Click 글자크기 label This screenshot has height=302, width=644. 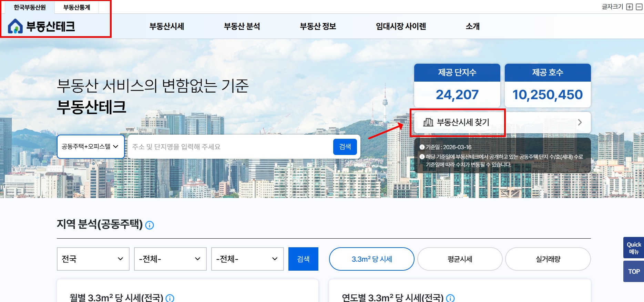(x=612, y=7)
